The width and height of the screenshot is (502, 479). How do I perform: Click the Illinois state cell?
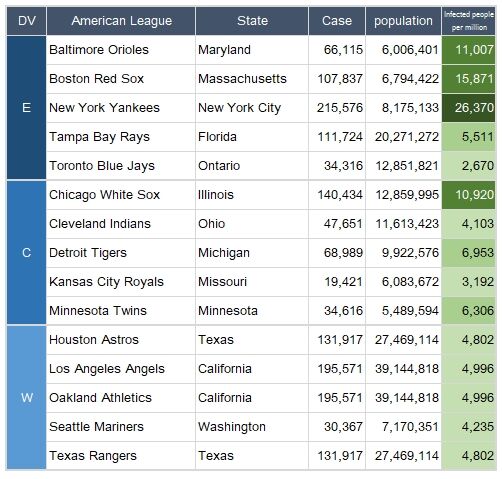[252, 195]
